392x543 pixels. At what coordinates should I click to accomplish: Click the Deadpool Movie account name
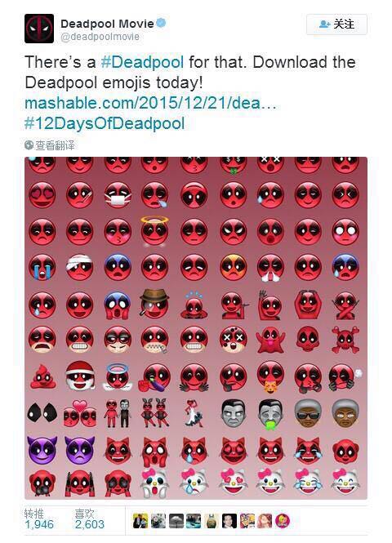[x=107, y=24]
